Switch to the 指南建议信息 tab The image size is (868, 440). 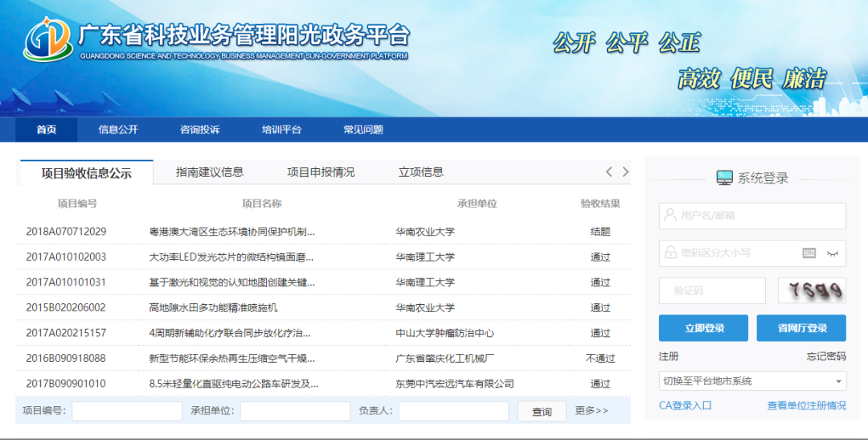point(210,172)
